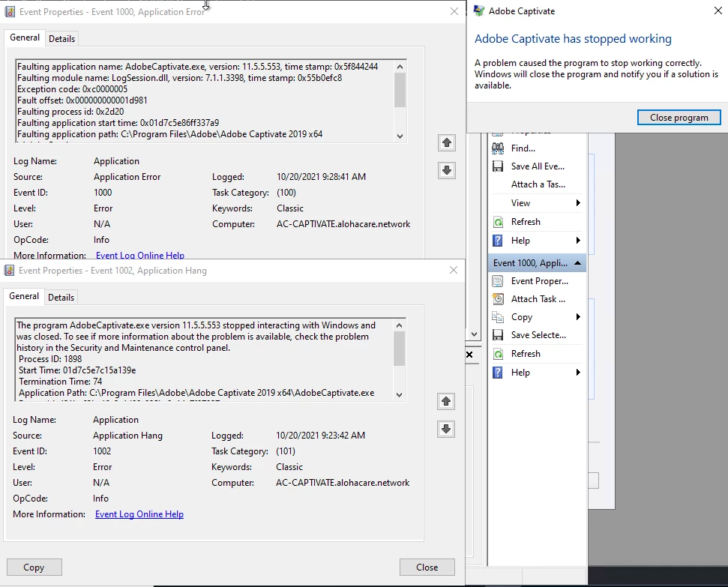Choose Find... in the Actions pane
The width and height of the screenshot is (728, 587).
(523, 148)
